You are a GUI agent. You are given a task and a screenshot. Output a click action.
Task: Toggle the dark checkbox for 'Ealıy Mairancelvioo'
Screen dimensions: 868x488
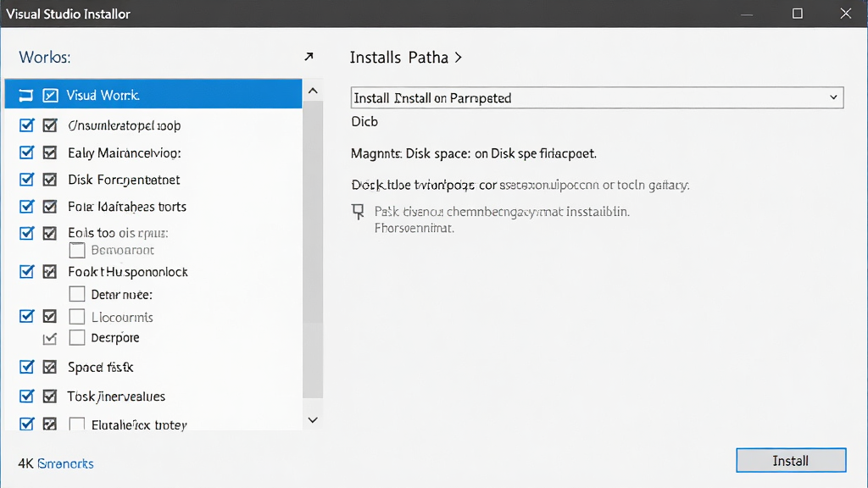click(x=50, y=152)
